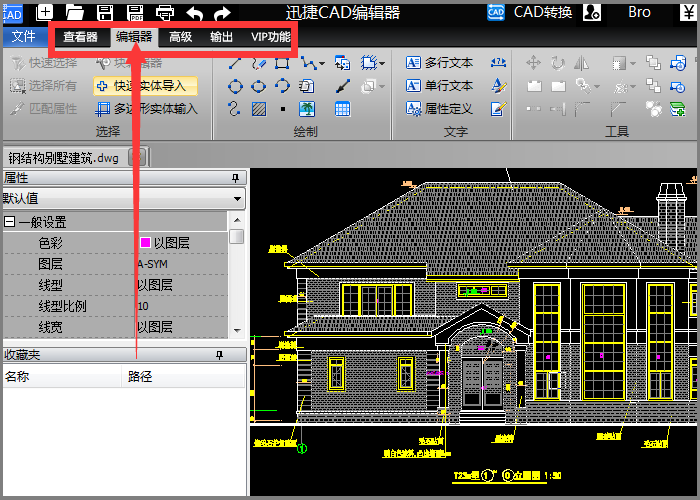The width and height of the screenshot is (700, 500).
Task: Select the leader arrow tool
Action: point(342,86)
